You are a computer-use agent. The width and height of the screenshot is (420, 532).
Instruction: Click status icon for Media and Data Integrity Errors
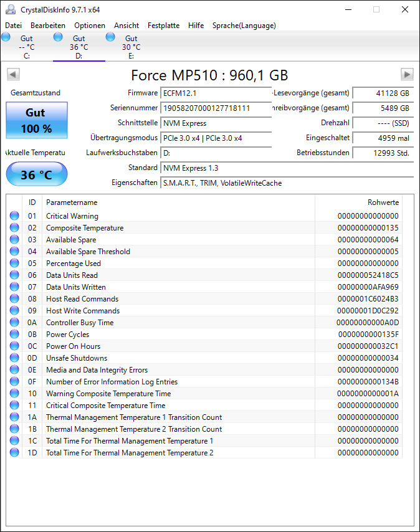tap(14, 369)
